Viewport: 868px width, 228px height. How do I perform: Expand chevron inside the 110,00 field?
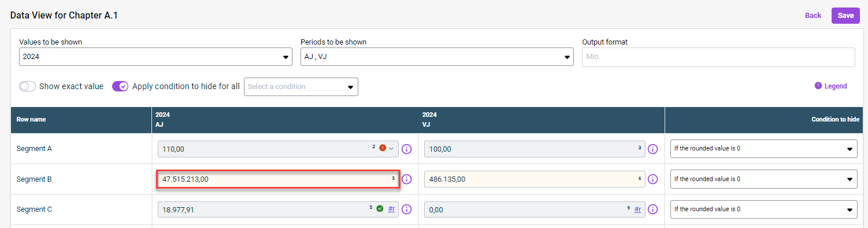391,149
